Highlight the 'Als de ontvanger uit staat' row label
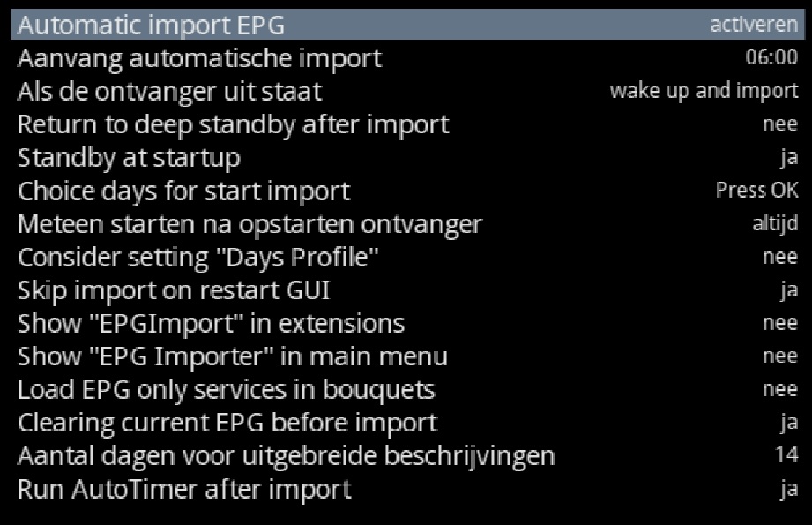 coord(169,91)
